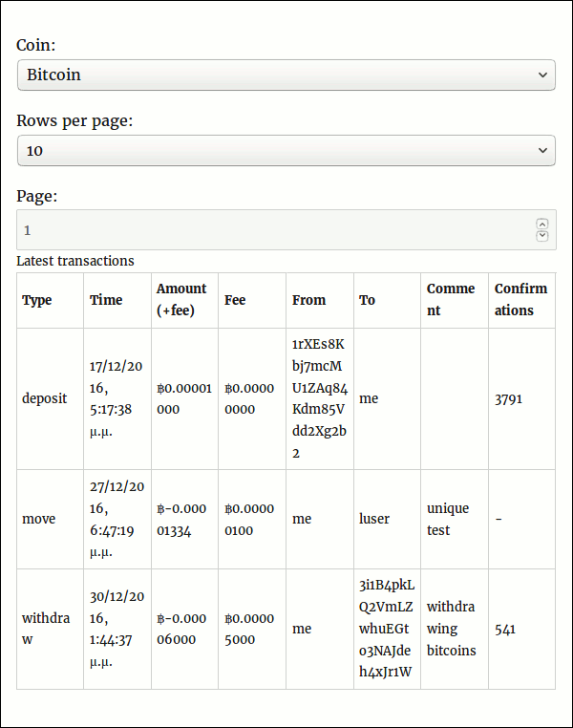Click the 'unique test' comment cell
Image resolution: width=573 pixels, height=728 pixels.
[448, 519]
